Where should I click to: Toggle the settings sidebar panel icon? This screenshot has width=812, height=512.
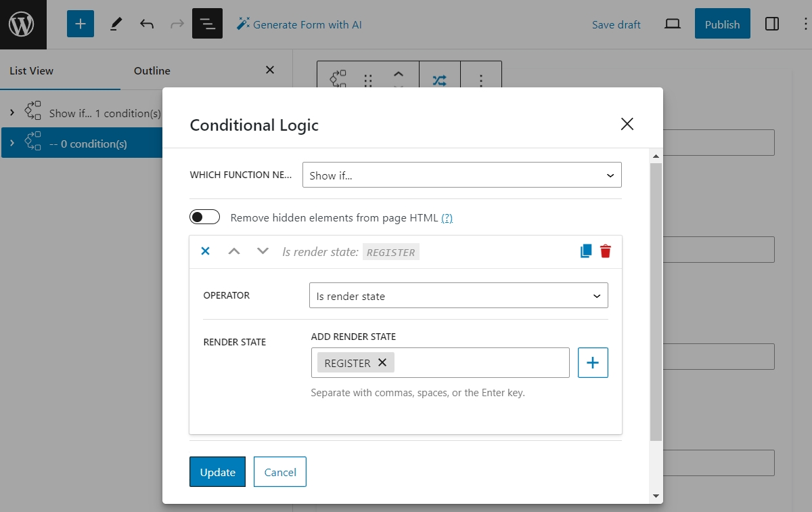(772, 24)
